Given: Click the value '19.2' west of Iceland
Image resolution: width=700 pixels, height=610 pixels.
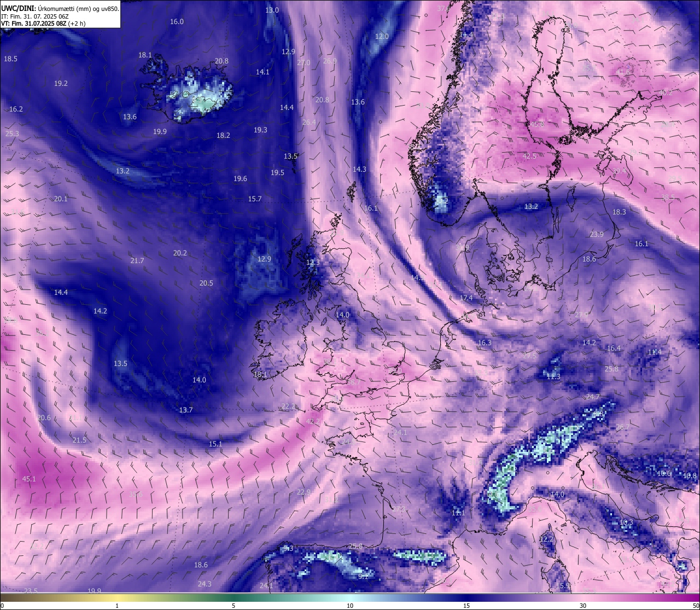Looking at the screenshot, I should pyautogui.click(x=61, y=83).
